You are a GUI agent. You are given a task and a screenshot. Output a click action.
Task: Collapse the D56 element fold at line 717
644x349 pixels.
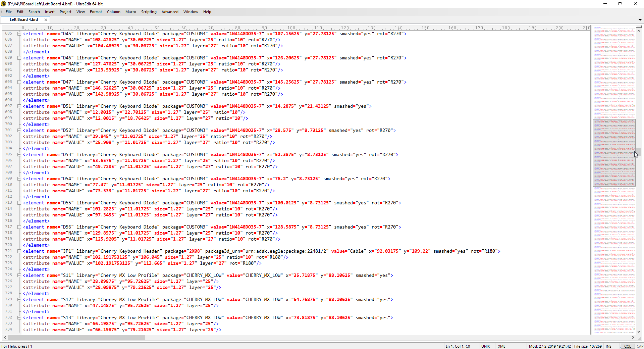click(x=19, y=227)
